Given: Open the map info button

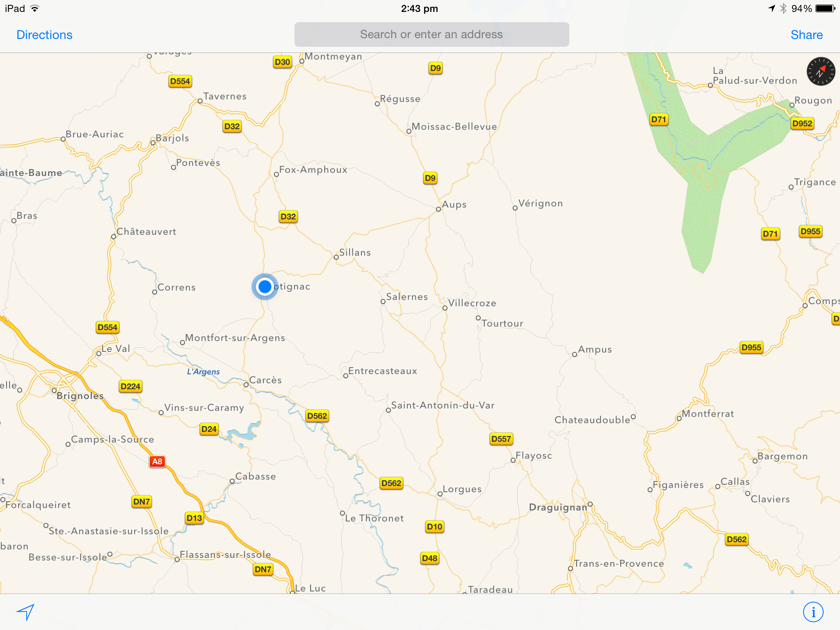Looking at the screenshot, I should [813, 612].
